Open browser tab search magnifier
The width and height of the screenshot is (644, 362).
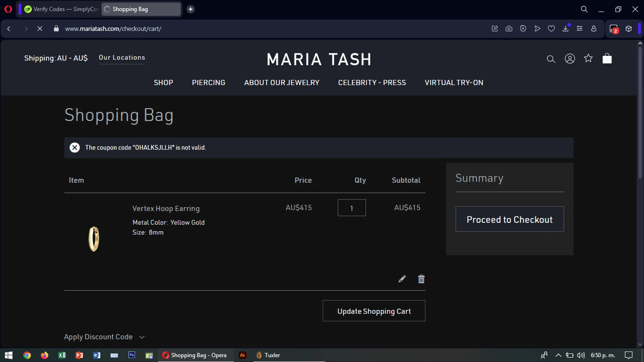tap(584, 9)
